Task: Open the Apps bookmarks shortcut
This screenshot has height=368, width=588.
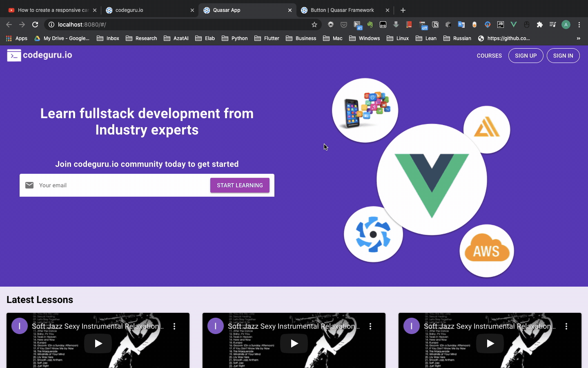Action: point(17,38)
